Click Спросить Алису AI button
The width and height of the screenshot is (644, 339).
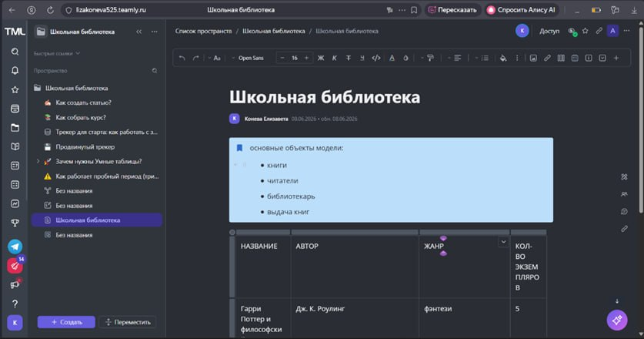(521, 10)
